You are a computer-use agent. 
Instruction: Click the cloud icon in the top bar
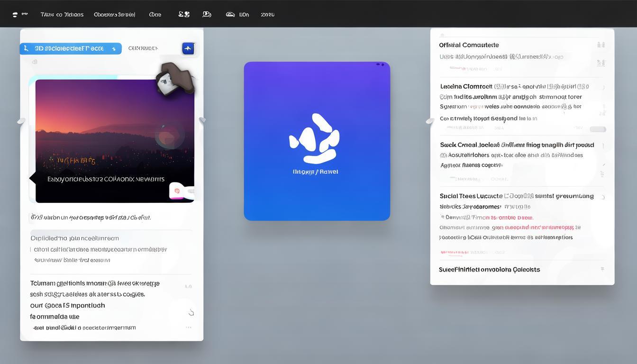(x=230, y=15)
